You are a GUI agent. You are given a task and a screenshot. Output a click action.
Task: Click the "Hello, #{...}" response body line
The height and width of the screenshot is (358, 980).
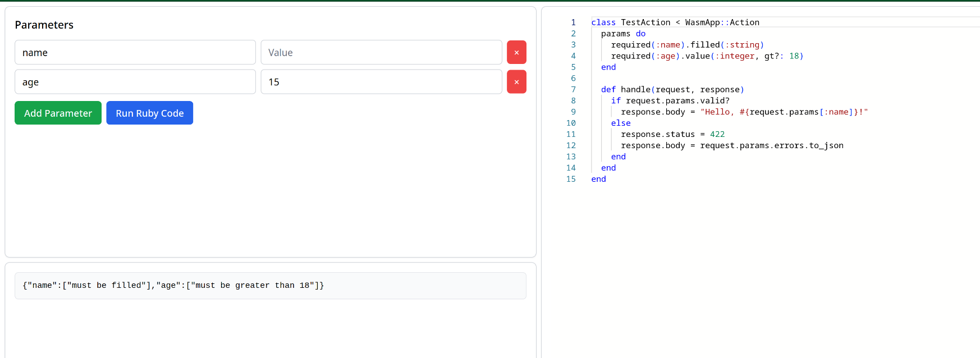tap(745, 112)
